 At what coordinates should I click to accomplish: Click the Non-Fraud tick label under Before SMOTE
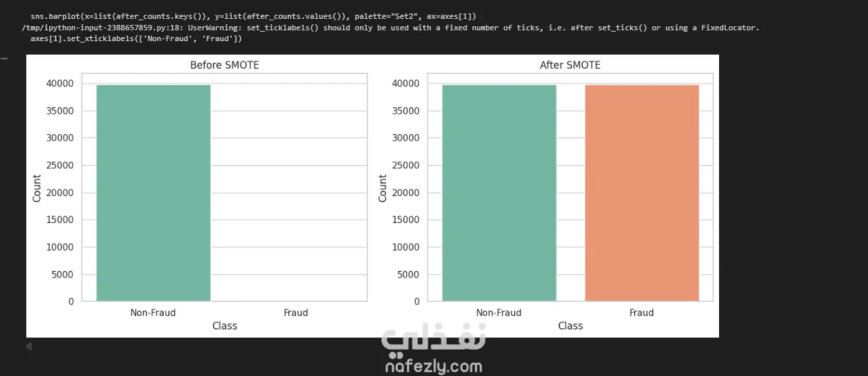(x=153, y=313)
